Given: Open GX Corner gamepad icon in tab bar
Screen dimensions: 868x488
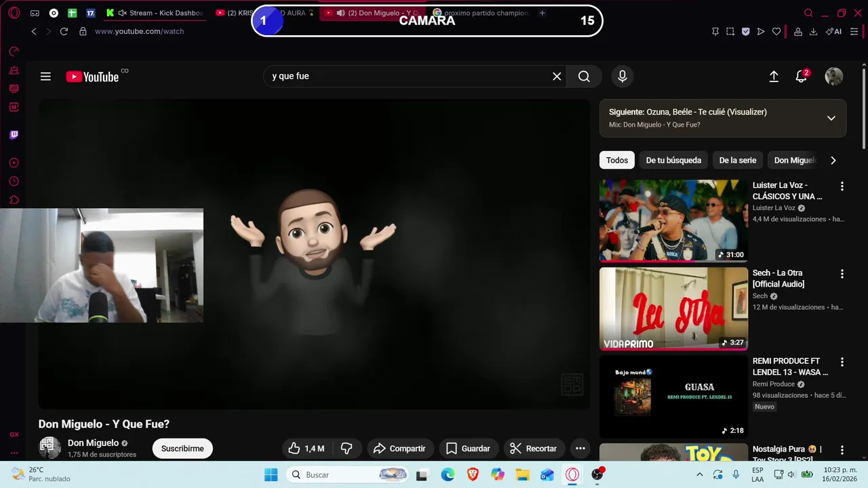Looking at the screenshot, I should click(35, 13).
